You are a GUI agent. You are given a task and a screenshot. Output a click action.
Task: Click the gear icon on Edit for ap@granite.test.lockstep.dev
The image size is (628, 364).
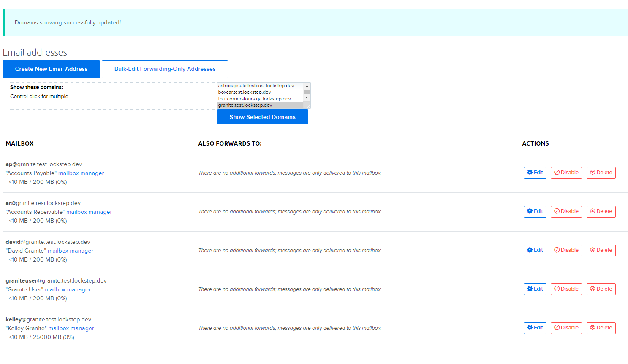(x=530, y=173)
